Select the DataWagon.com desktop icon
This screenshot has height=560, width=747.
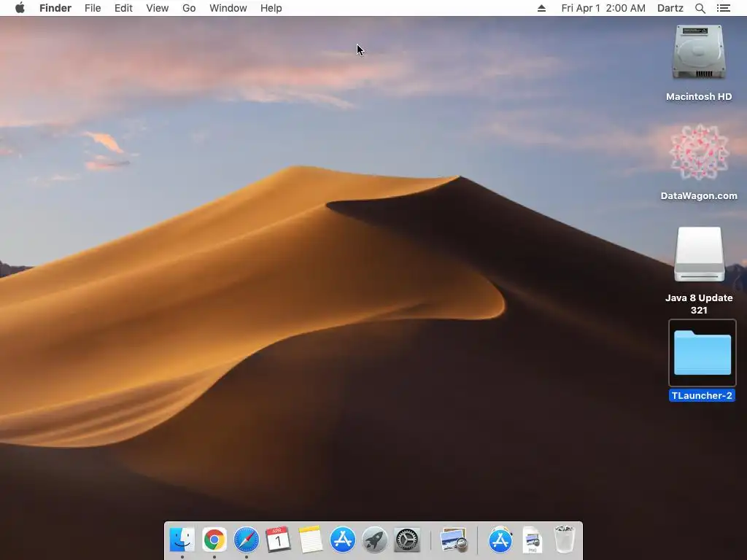[699, 152]
